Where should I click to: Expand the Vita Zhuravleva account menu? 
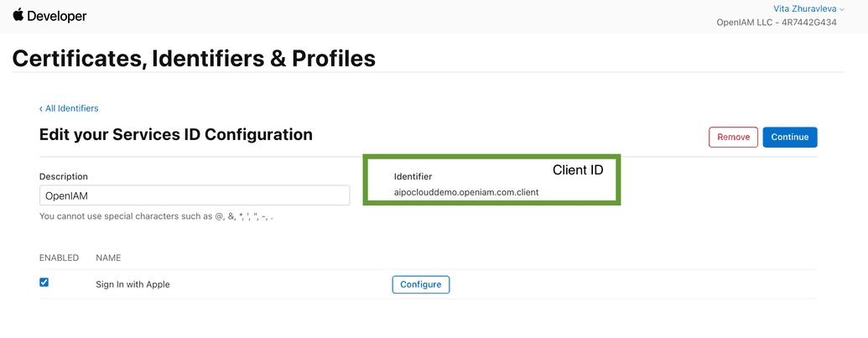808,8
